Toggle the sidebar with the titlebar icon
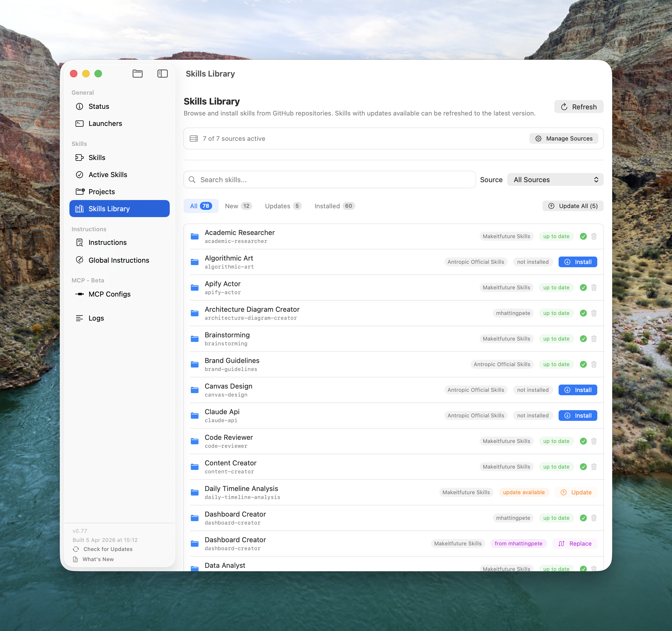This screenshot has width=672, height=631. pyautogui.click(x=162, y=74)
